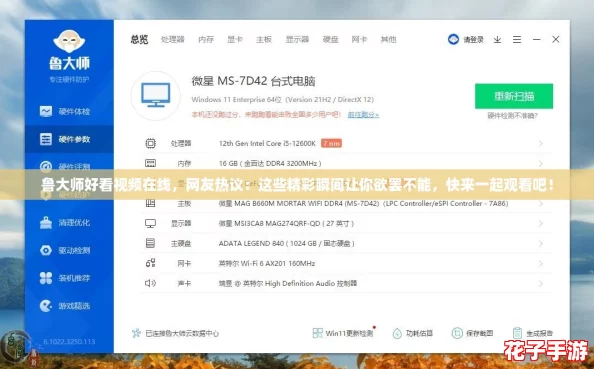Click 生成报告 at the bottom
Screen dimensions: 594x369
(x=533, y=333)
